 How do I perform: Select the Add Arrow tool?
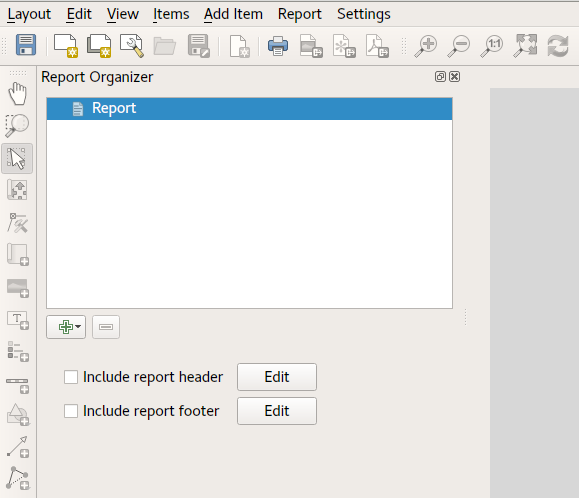pyautogui.click(x=18, y=447)
